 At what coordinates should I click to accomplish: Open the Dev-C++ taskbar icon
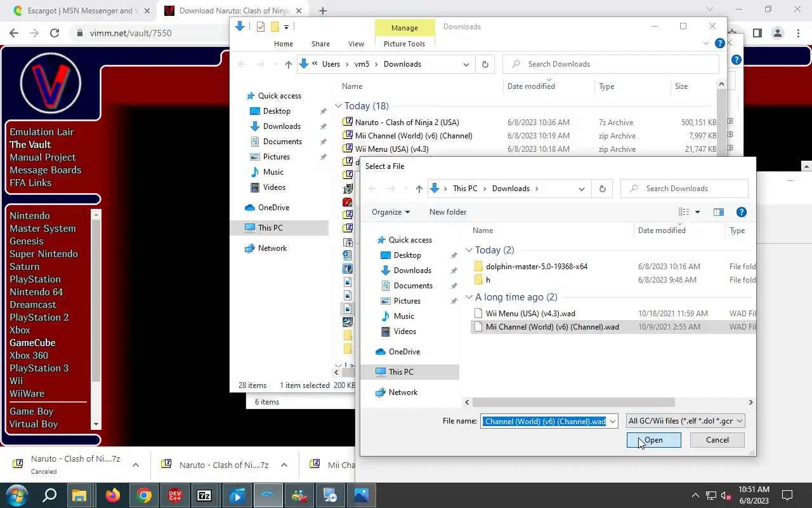174,495
